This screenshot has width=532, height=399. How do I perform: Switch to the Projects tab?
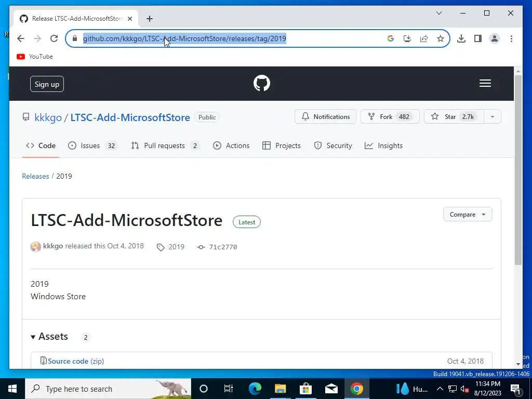[281, 145]
